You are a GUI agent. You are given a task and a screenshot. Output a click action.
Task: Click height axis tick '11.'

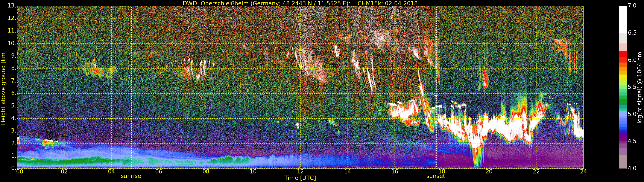pyautogui.click(x=12, y=31)
